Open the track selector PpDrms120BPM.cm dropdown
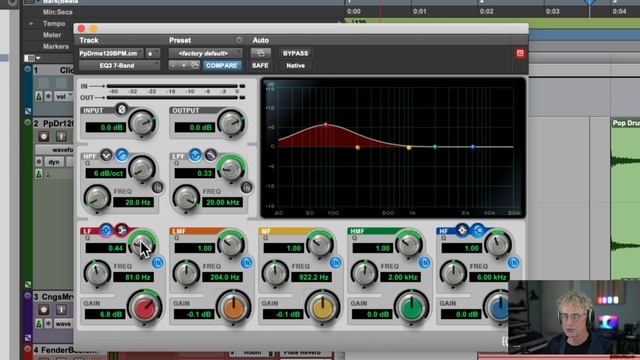Viewport: 640px width, 360px height. [x=111, y=53]
